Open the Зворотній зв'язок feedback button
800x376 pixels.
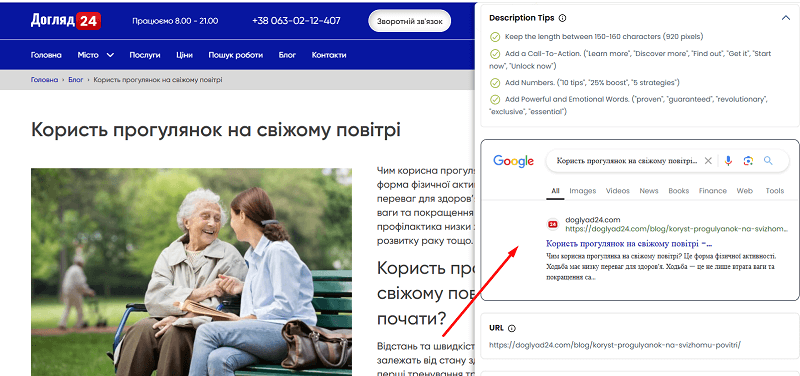[410, 21]
